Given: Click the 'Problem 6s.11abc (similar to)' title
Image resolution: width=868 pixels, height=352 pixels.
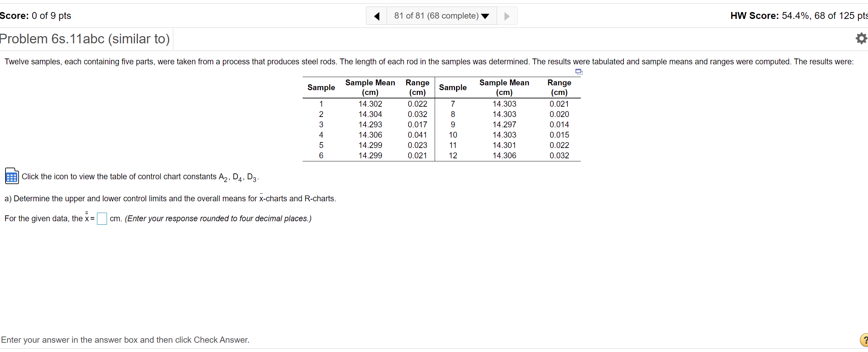Looking at the screenshot, I should pyautogui.click(x=85, y=39).
